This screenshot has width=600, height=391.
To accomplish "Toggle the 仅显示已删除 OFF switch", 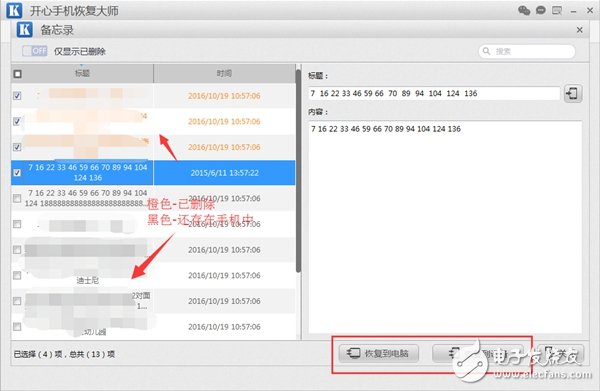I will coord(35,51).
